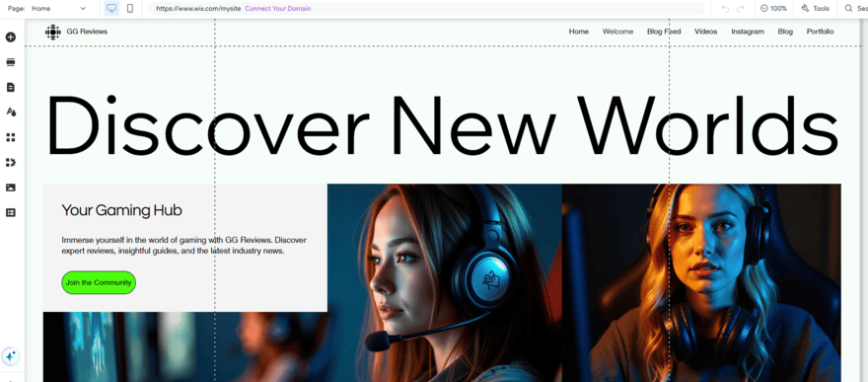Open the Media image icon
The height and width of the screenshot is (382, 868).
[x=11, y=188]
